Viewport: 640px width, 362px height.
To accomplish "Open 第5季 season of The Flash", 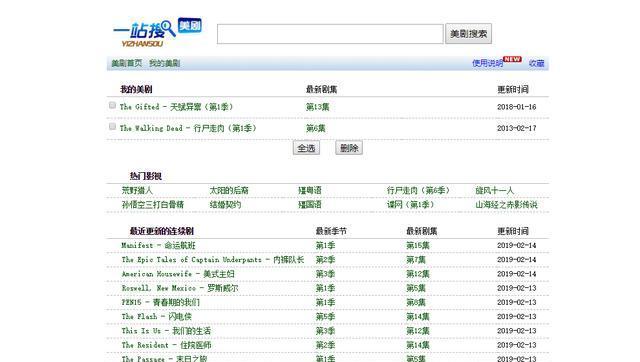I will [325, 317].
